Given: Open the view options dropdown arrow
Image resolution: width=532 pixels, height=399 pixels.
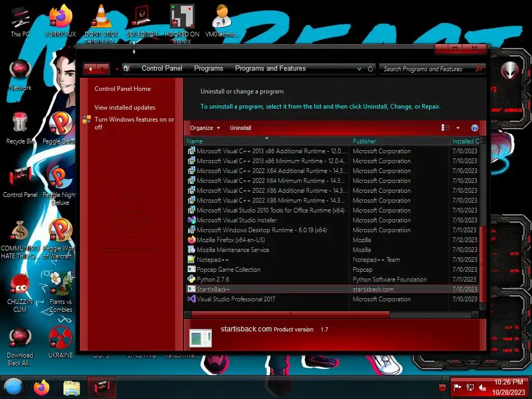Looking at the screenshot, I should [x=458, y=128].
